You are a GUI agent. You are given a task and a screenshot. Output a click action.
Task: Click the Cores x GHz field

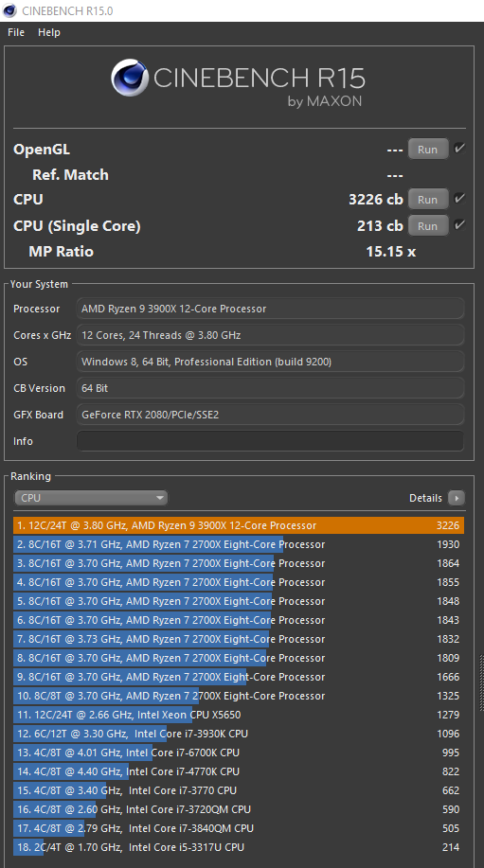coord(270,335)
